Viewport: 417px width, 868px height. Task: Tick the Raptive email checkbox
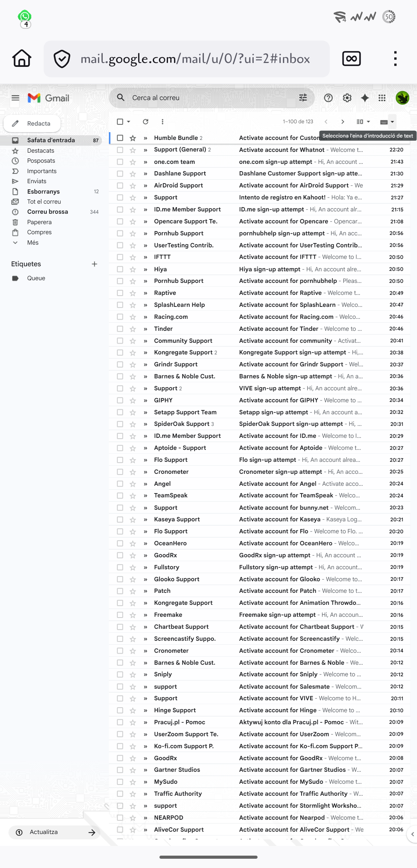coord(120,293)
